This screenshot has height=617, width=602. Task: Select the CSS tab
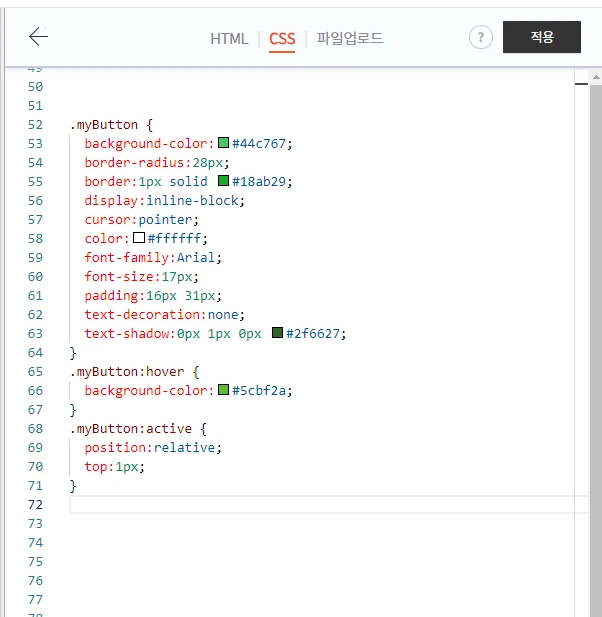coord(282,39)
